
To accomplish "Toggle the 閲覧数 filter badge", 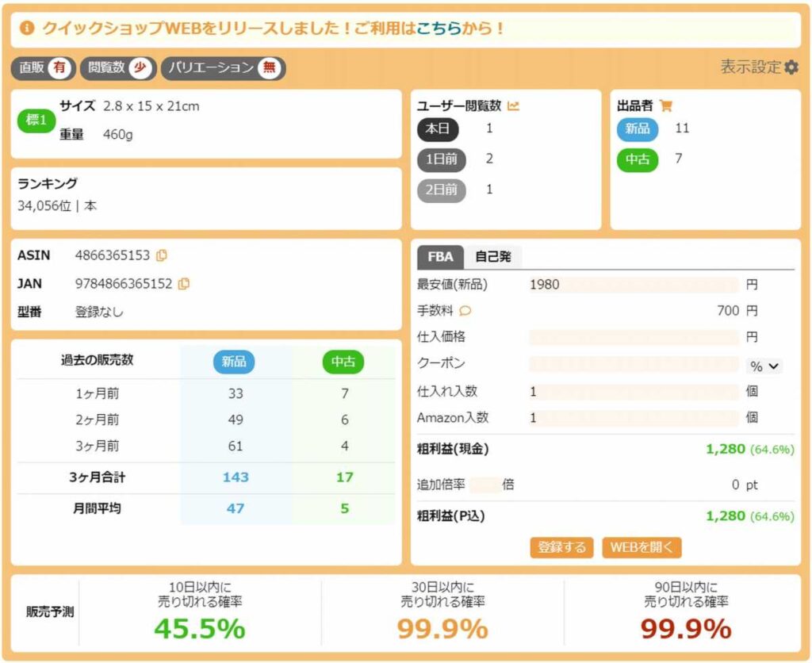I will [117, 68].
